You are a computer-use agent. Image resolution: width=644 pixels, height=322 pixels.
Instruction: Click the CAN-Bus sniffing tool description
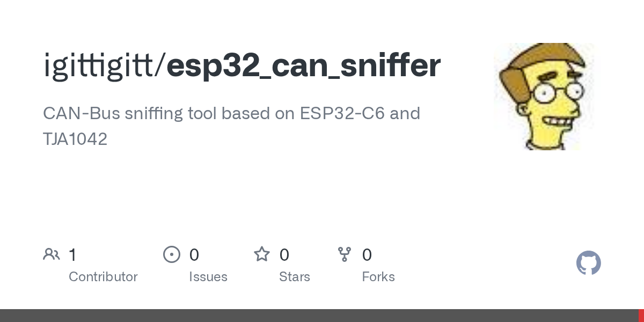[x=231, y=114]
